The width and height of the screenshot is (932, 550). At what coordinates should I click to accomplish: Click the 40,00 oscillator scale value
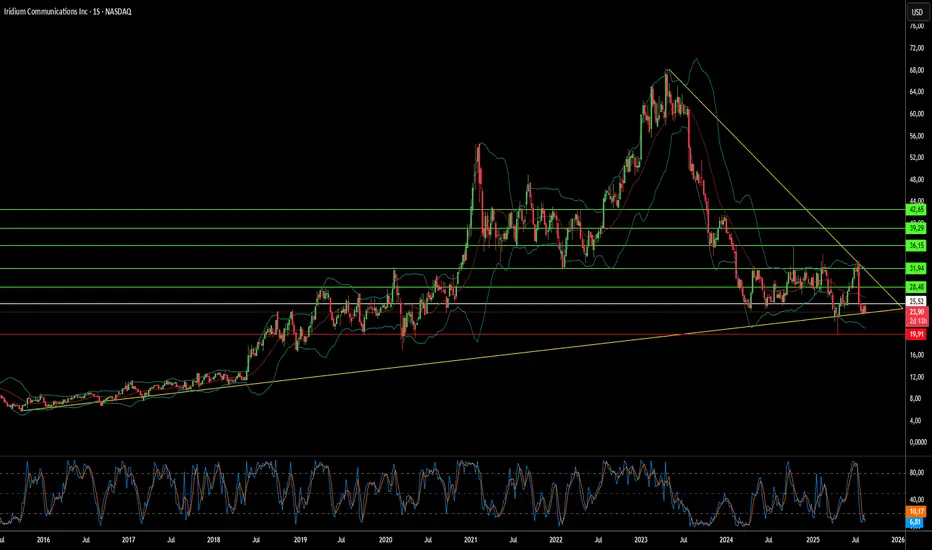(917, 499)
